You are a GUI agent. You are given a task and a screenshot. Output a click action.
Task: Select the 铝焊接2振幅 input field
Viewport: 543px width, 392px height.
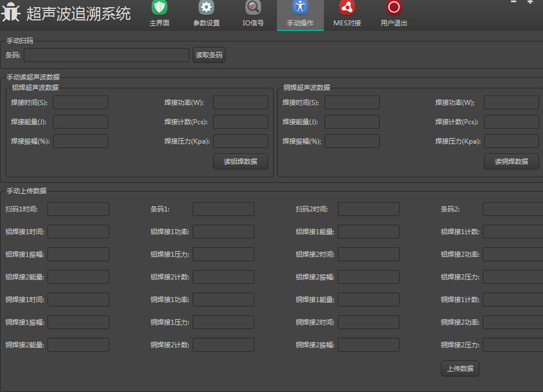coord(368,277)
